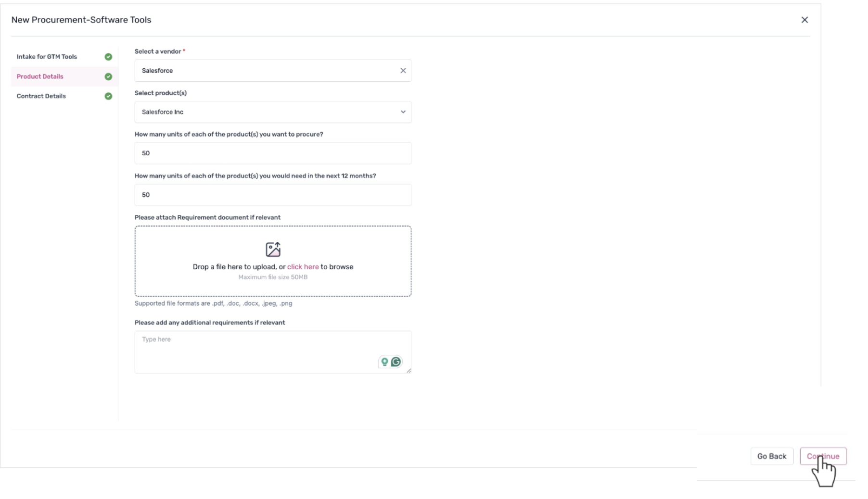Select the Product Details step
The height and width of the screenshot is (499, 868).
click(40, 76)
